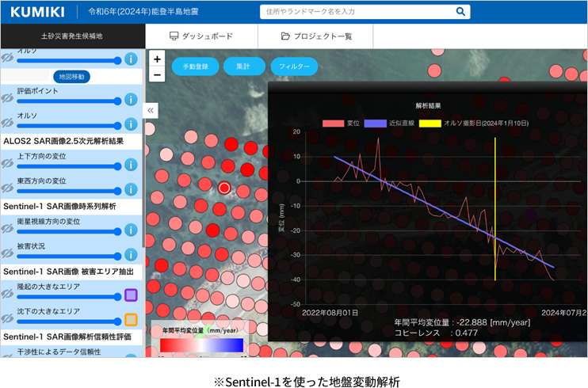This screenshot has width=588, height=388.
Task: Click the address or landmark search field
Action: coord(365,12)
